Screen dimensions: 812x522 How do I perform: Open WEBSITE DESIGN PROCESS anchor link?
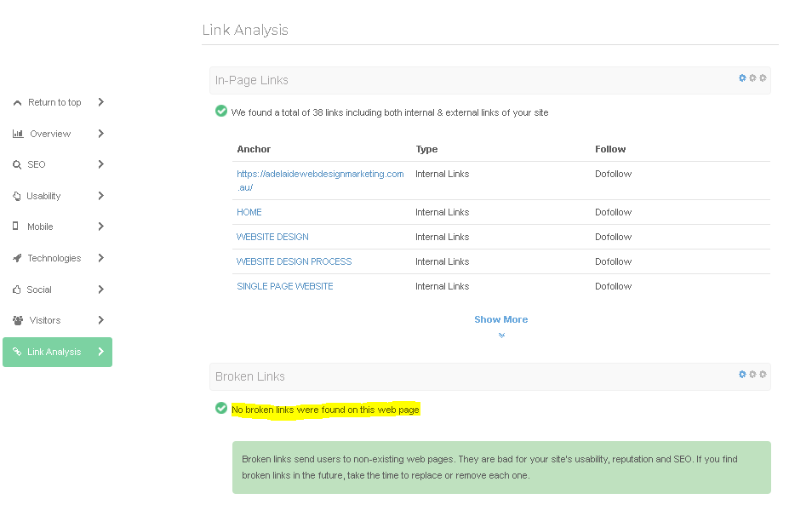coord(294,262)
